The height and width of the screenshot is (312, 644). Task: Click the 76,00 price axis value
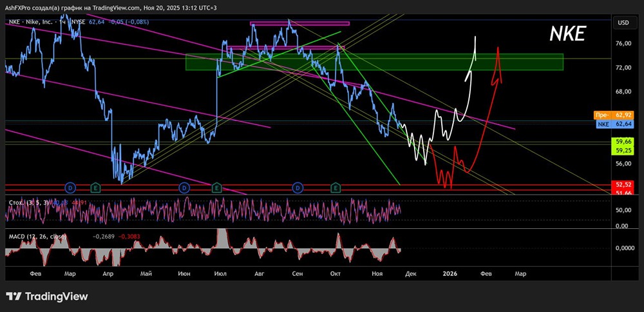click(x=623, y=43)
